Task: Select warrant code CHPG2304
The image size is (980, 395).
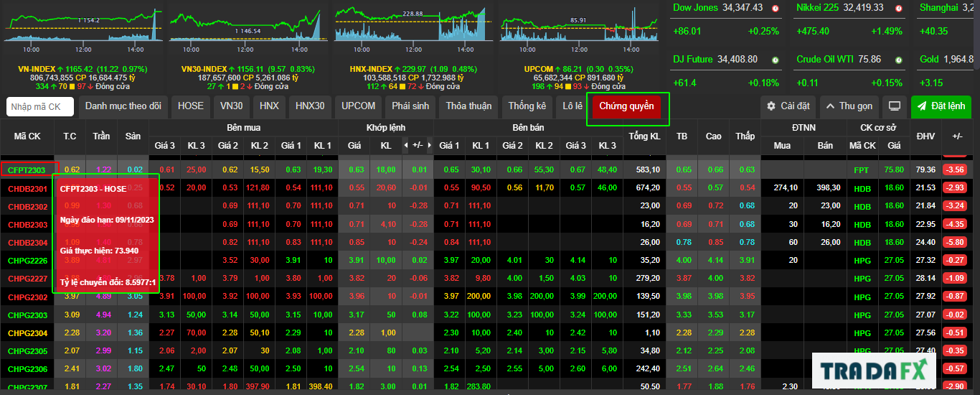Action: click(27, 333)
